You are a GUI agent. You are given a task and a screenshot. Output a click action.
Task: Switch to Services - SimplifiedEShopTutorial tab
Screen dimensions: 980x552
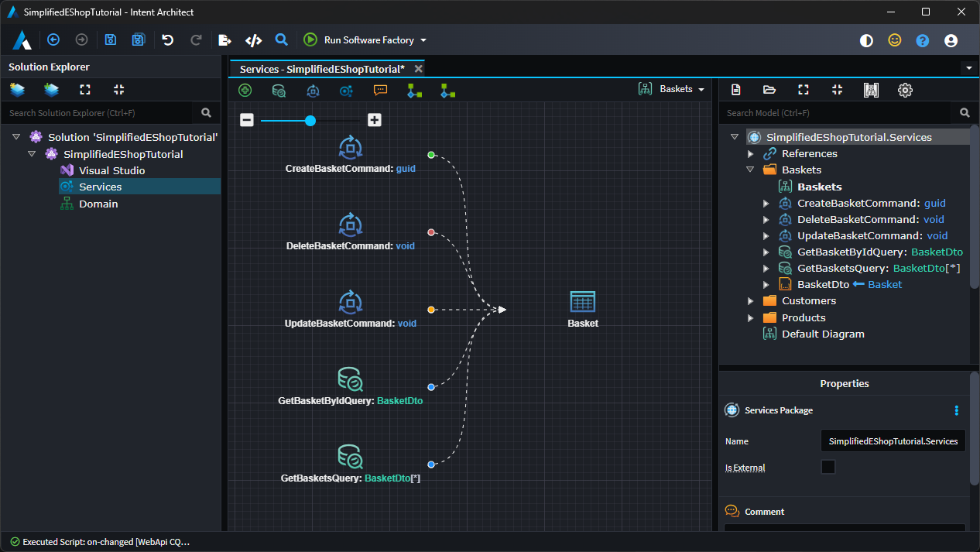point(322,69)
